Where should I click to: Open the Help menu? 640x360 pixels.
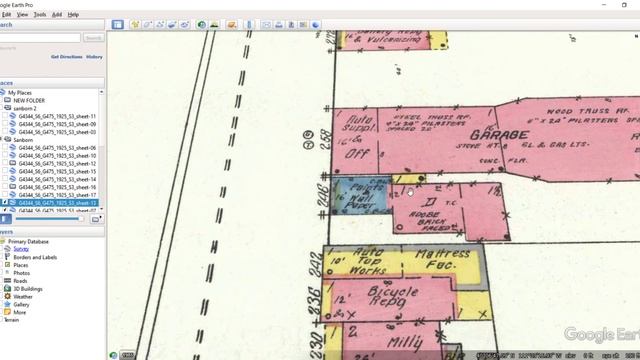[73, 14]
